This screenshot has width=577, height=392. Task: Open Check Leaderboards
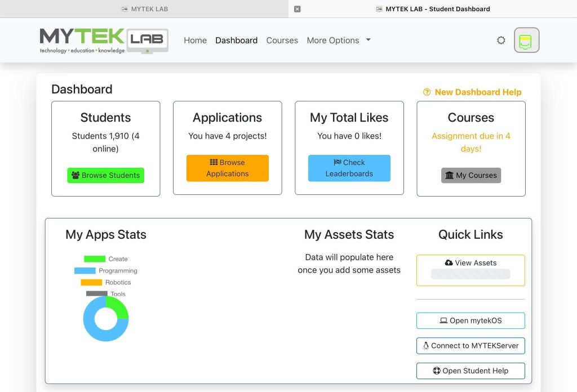coord(349,168)
